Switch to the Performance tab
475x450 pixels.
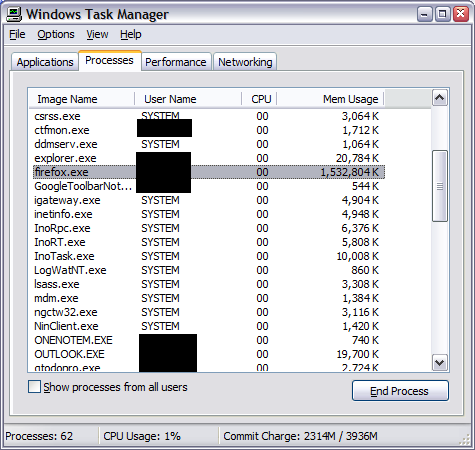point(176,62)
